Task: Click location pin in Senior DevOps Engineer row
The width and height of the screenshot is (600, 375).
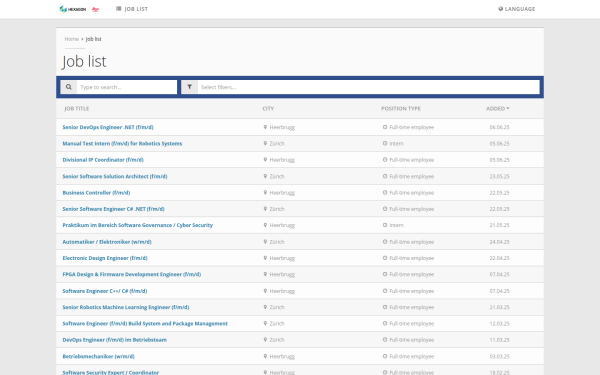Action: (265, 127)
